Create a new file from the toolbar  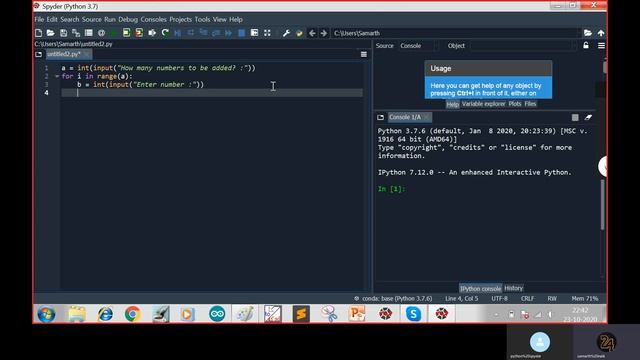pos(38,33)
